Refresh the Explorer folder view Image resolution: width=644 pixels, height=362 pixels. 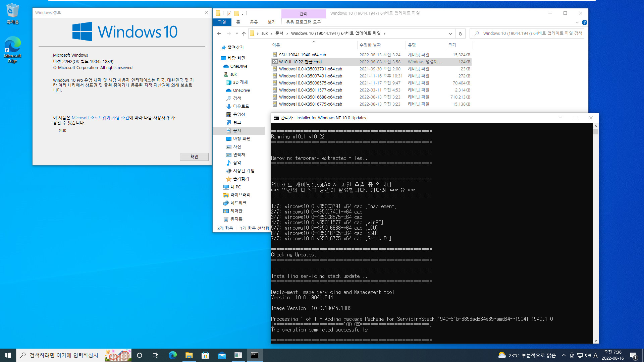[x=460, y=34]
